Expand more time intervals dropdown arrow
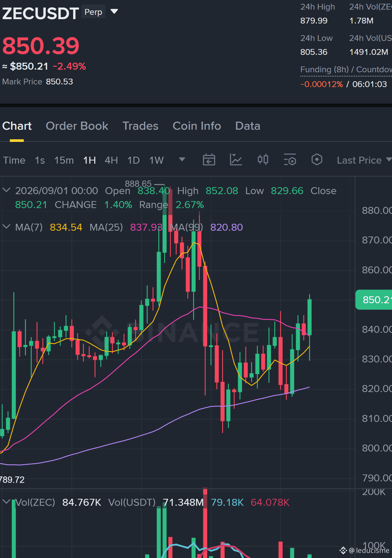The height and width of the screenshot is (558, 392). 182,159
